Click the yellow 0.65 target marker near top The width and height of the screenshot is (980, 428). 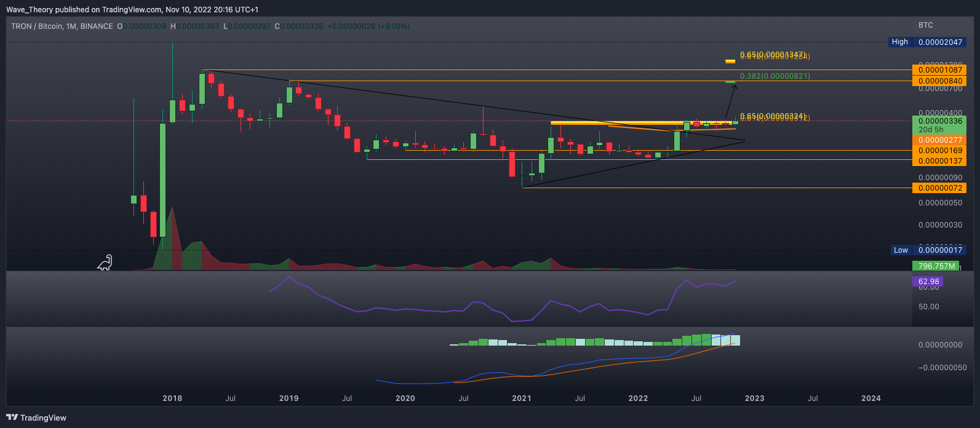[730, 61]
